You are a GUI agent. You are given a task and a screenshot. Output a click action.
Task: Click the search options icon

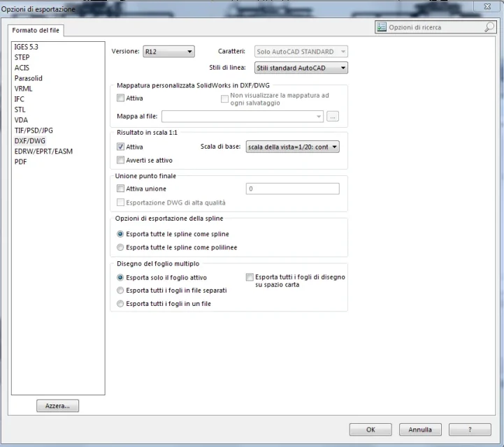[381, 27]
